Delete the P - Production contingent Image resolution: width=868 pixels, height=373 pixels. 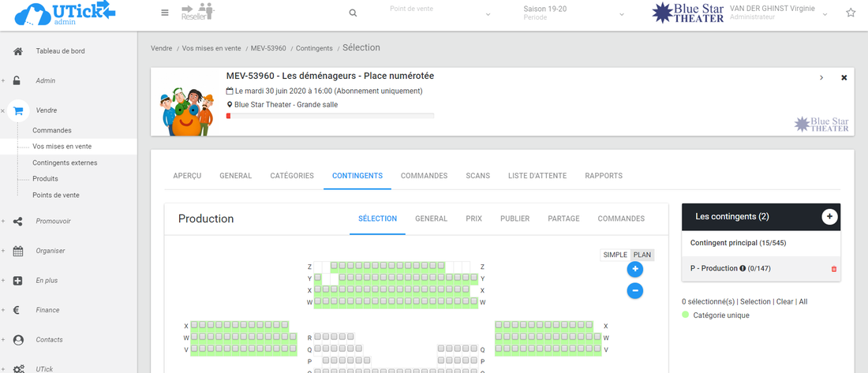pyautogui.click(x=834, y=269)
